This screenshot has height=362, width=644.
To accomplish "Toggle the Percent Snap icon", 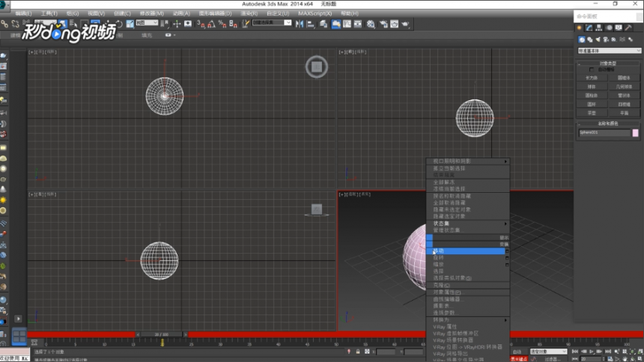I will [222, 24].
